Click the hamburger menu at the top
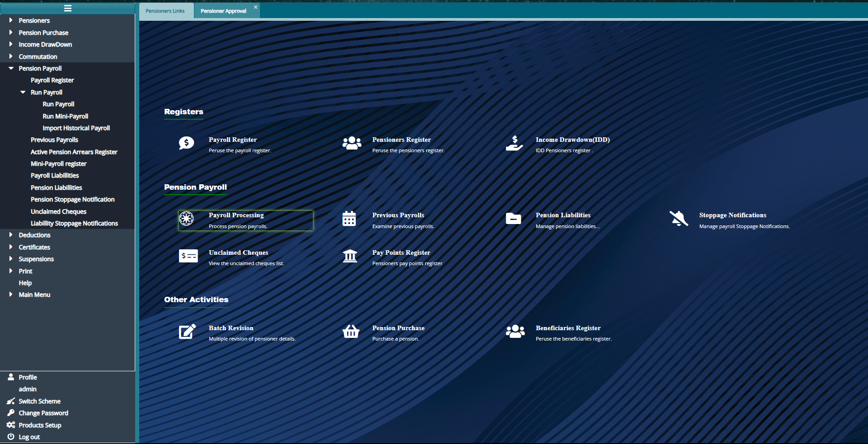Image resolution: width=868 pixels, height=444 pixels. [68, 8]
